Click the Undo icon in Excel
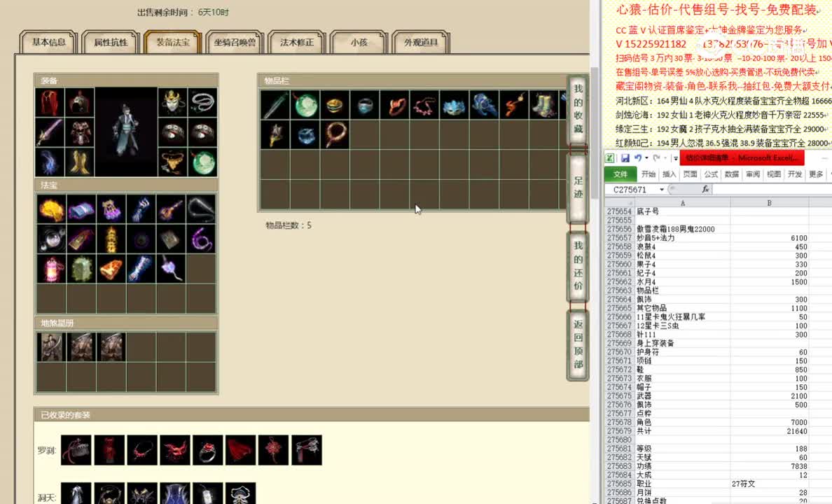 click(x=638, y=158)
